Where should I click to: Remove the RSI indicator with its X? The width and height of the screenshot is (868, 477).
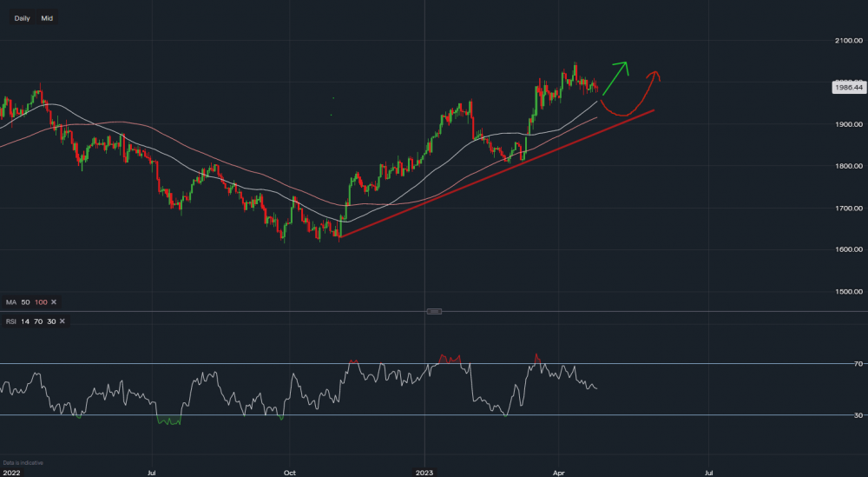[66, 321]
